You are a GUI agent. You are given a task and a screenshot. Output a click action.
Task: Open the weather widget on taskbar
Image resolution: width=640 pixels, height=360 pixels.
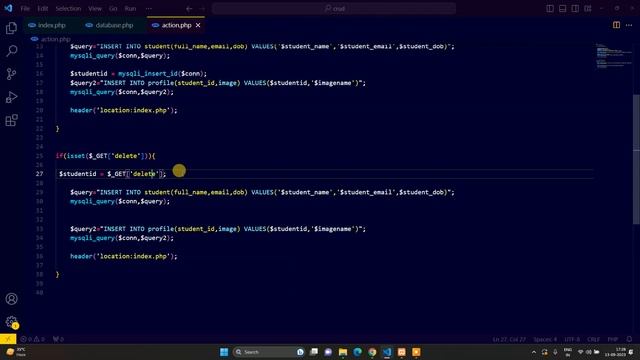(x=16, y=352)
